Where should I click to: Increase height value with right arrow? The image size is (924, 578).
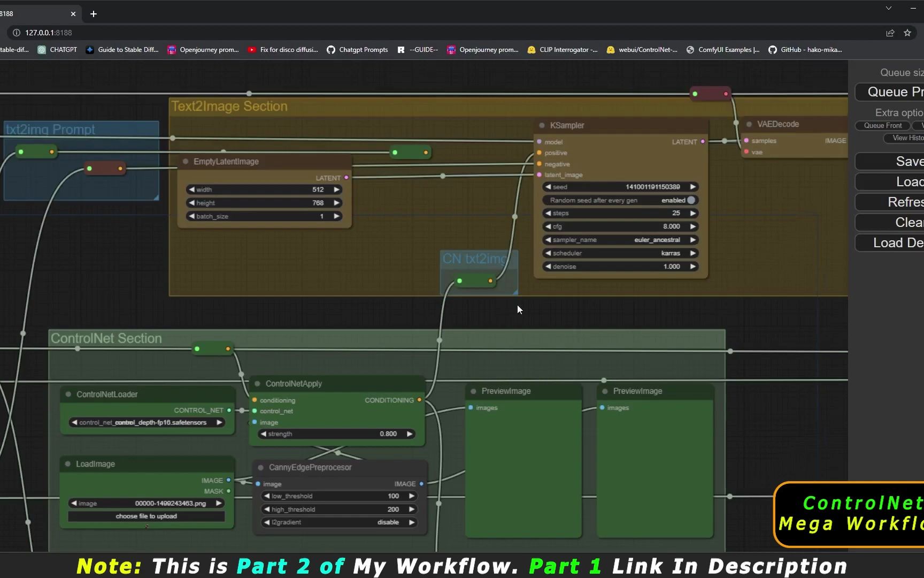336,203
